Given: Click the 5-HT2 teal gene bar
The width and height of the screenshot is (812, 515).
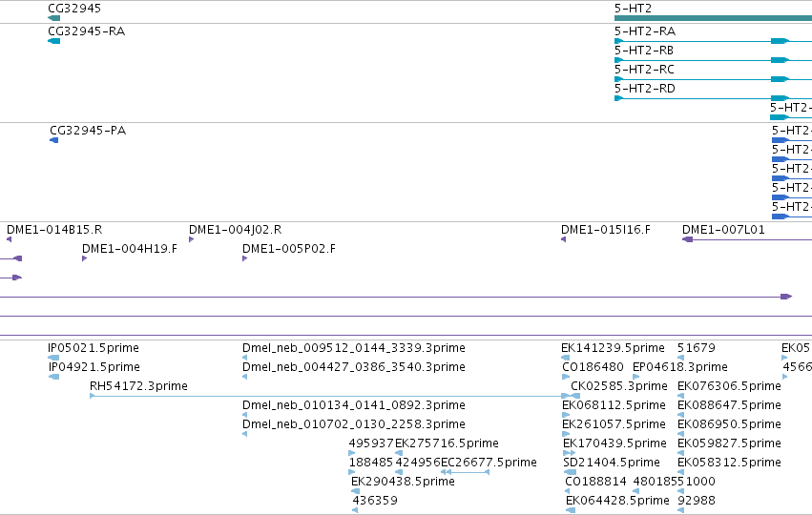Looking at the screenshot, I should pos(713,18).
